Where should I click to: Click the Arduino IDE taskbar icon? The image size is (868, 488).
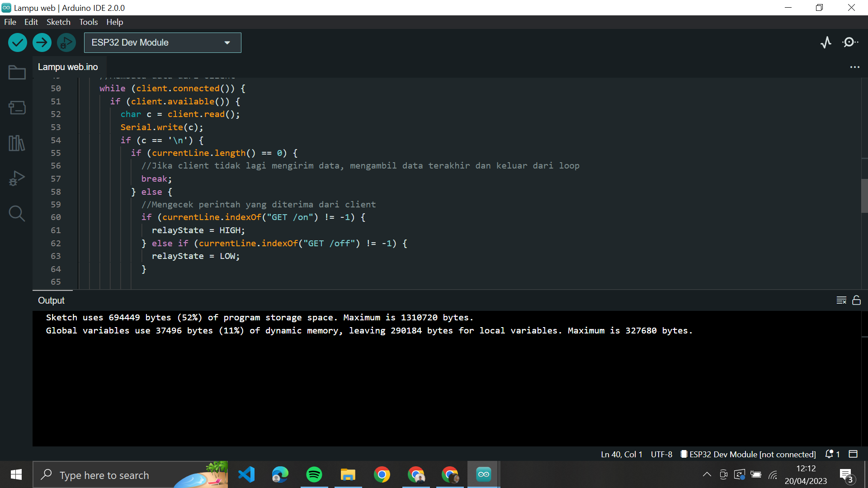point(484,475)
